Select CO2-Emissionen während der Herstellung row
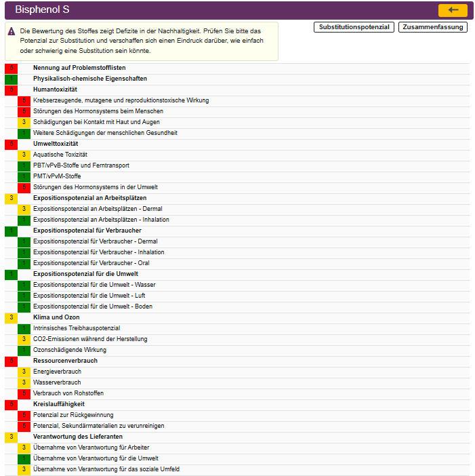 coord(90,339)
